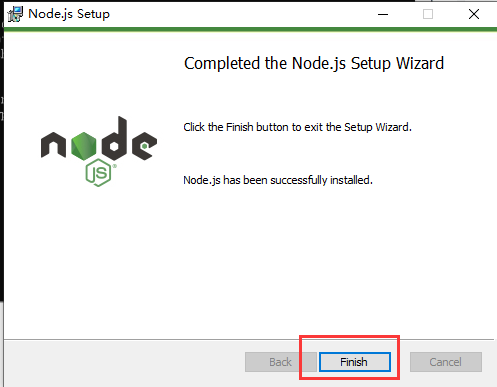This screenshot has width=497, height=387.
Task: Close the Node.js Setup window
Action: pyautogui.click(x=474, y=14)
